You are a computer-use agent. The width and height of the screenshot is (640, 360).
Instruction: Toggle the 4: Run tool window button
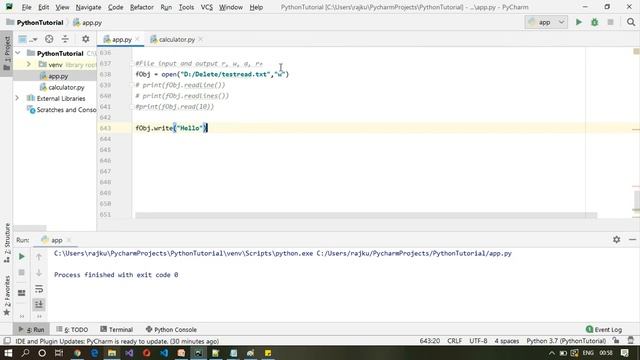pyautogui.click(x=31, y=329)
